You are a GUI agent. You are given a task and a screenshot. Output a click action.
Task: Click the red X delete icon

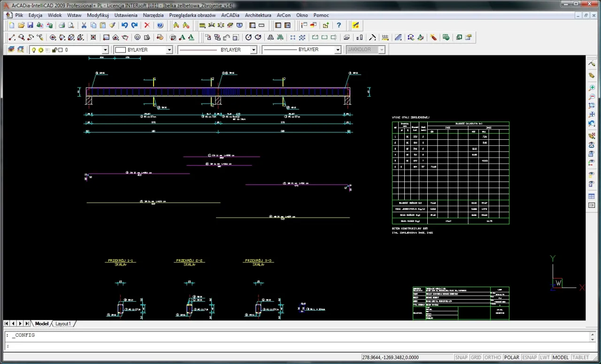[147, 25]
